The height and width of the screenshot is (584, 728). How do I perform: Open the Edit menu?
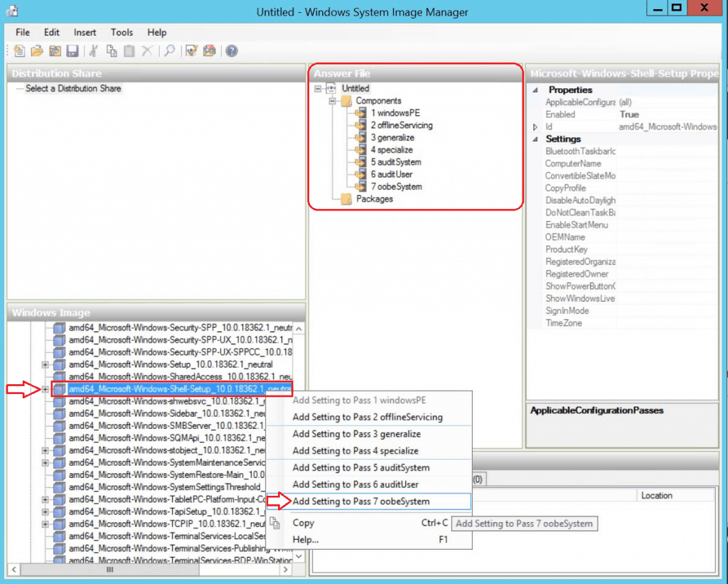51,33
